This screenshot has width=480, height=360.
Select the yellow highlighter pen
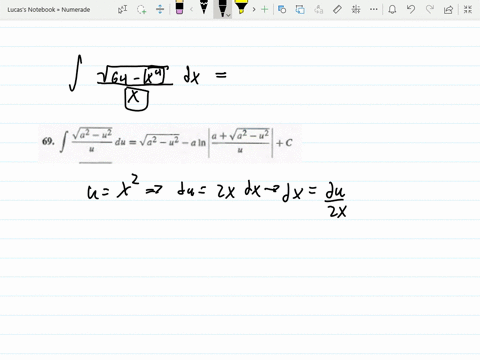(241, 8)
